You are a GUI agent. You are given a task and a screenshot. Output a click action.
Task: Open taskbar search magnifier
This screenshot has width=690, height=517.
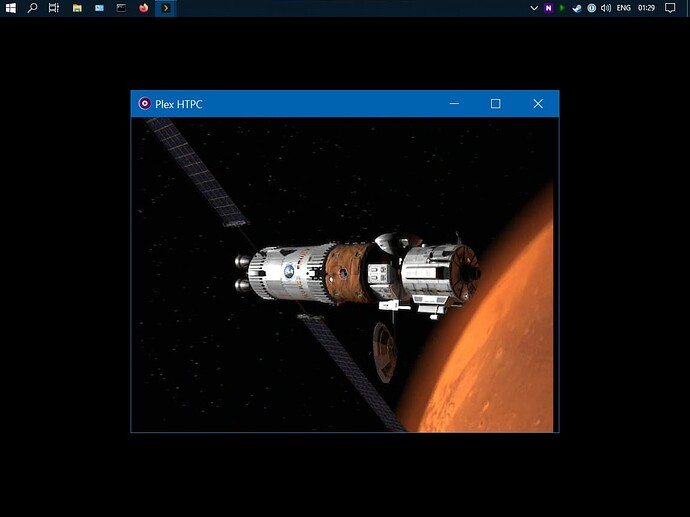[x=32, y=8]
